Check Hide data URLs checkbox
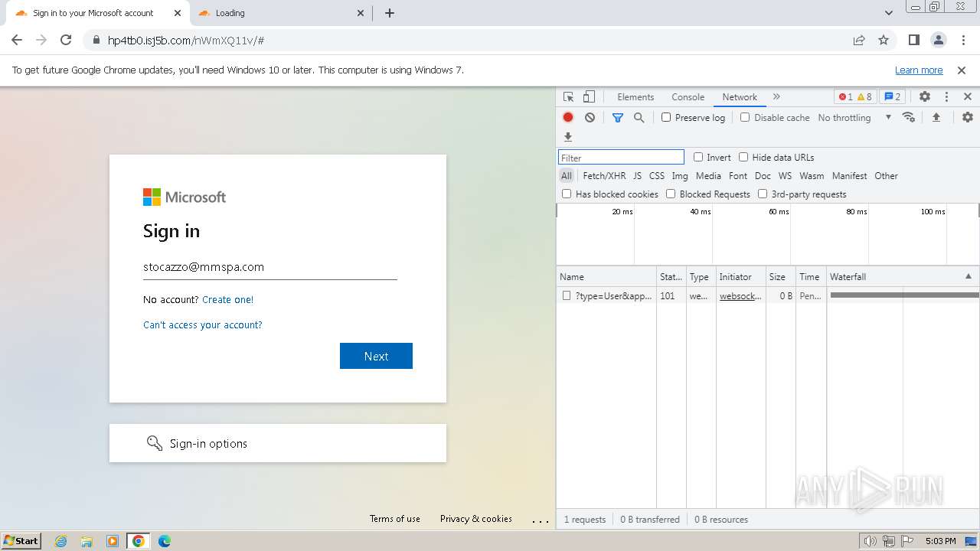980x551 pixels. 743,157
